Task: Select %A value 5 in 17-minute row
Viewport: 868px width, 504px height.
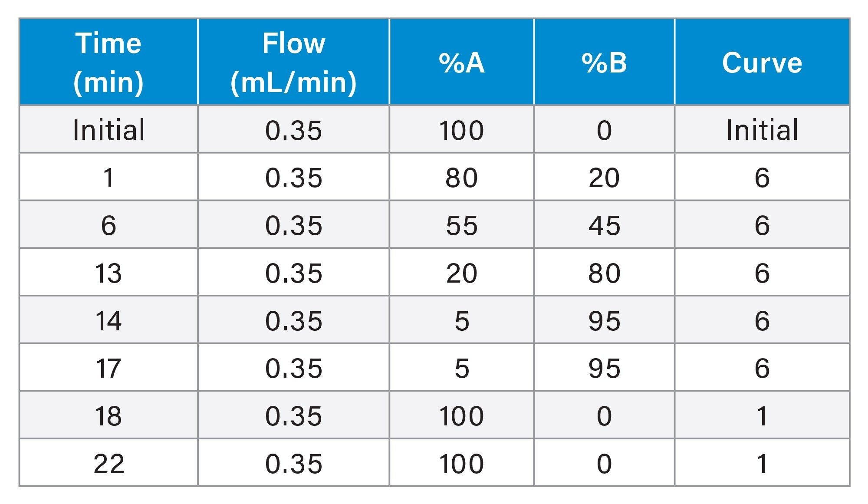Action: 461,368
